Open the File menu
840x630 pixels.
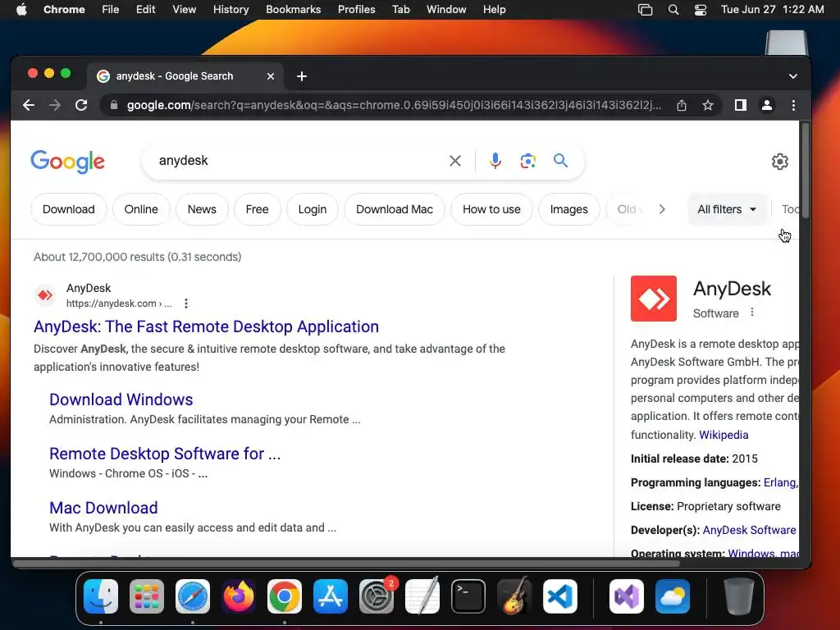click(x=111, y=10)
